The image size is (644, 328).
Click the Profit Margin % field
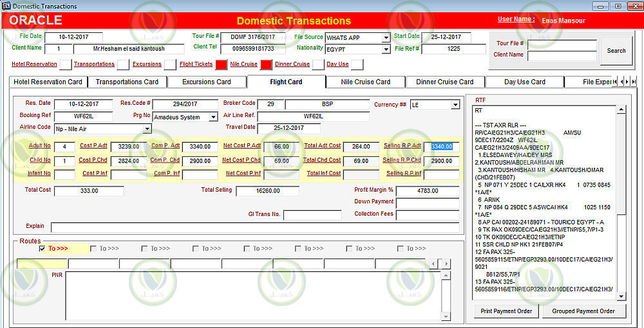428,192
